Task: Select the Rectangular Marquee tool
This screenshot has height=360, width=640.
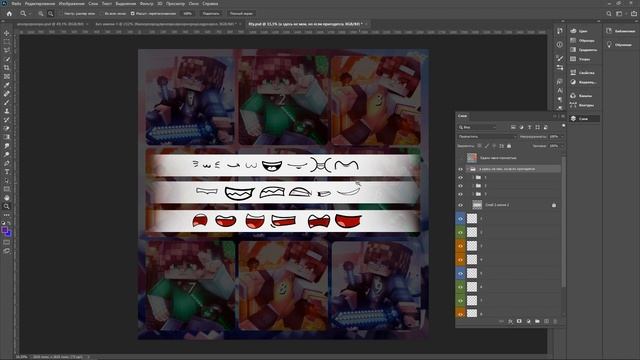Action: point(7,42)
